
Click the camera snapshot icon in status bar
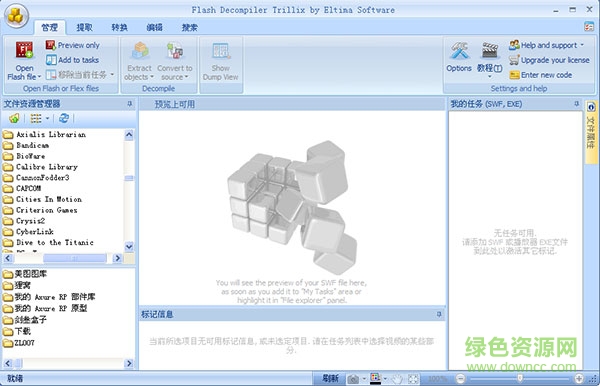coord(353,379)
